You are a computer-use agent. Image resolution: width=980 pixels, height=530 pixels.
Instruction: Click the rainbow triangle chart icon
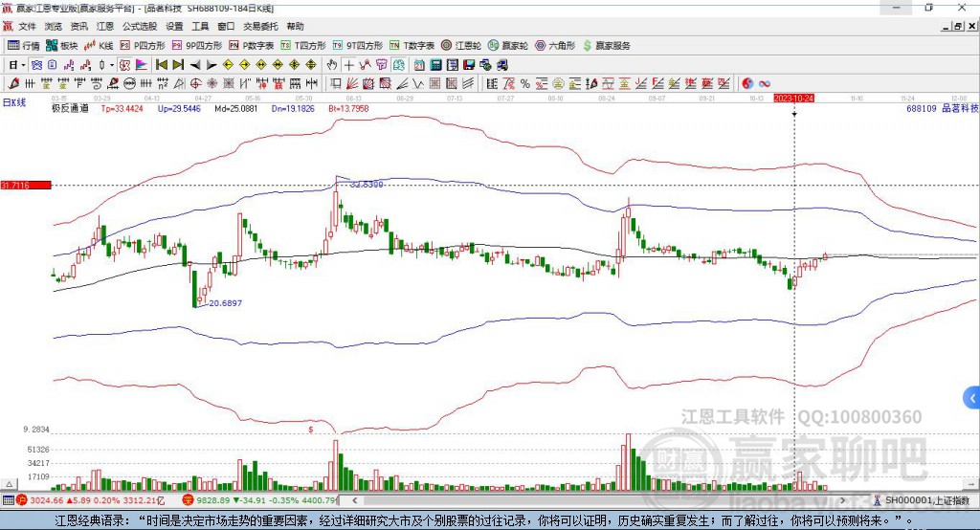(x=142, y=65)
